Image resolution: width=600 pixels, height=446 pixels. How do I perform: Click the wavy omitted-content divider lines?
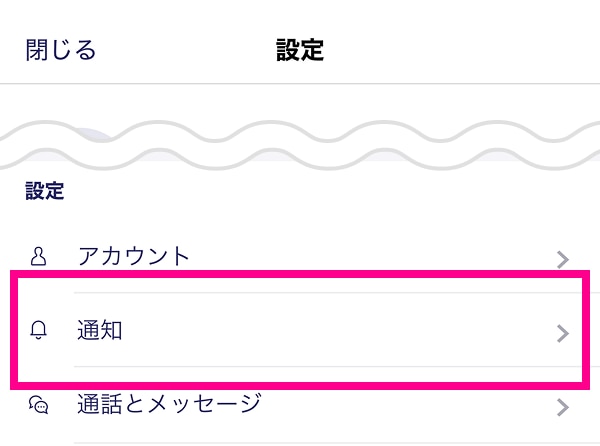click(300, 145)
